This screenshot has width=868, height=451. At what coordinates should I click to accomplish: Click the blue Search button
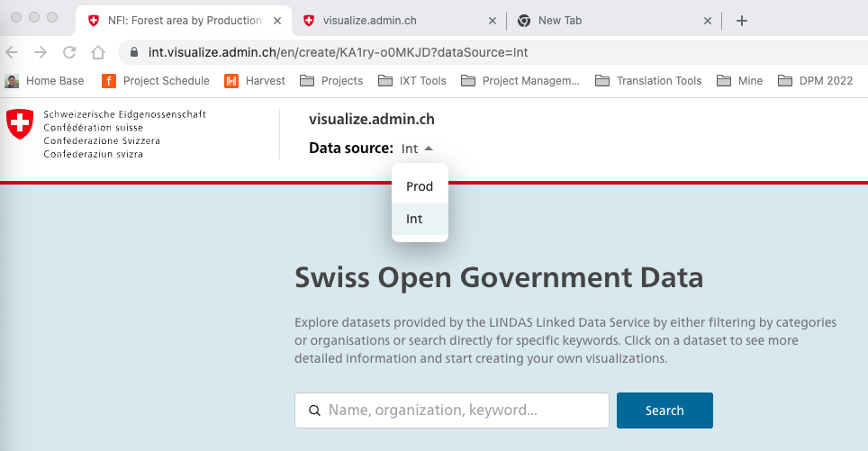665,410
